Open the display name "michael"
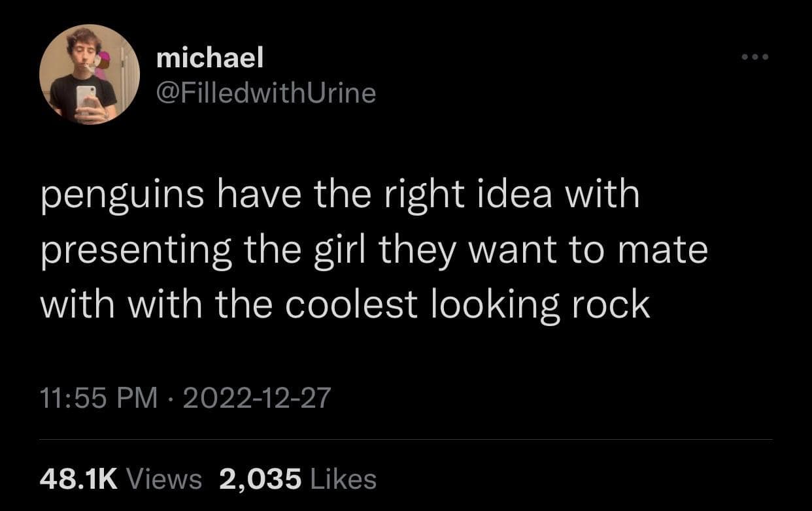The width and height of the screenshot is (812, 511). coord(210,59)
